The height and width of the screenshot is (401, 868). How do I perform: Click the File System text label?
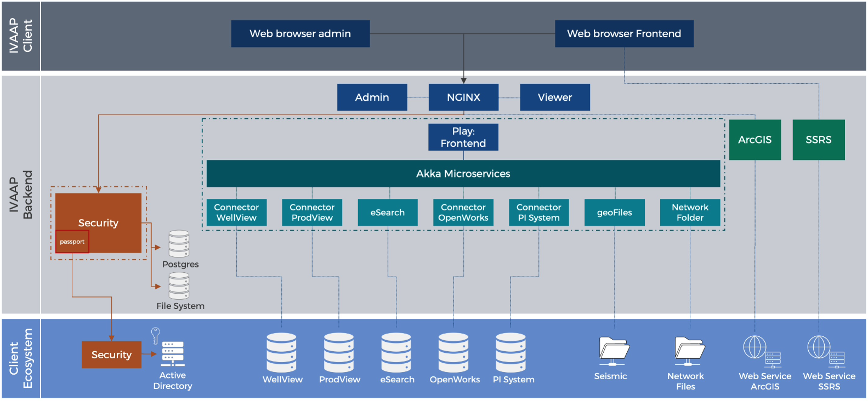[x=180, y=306]
